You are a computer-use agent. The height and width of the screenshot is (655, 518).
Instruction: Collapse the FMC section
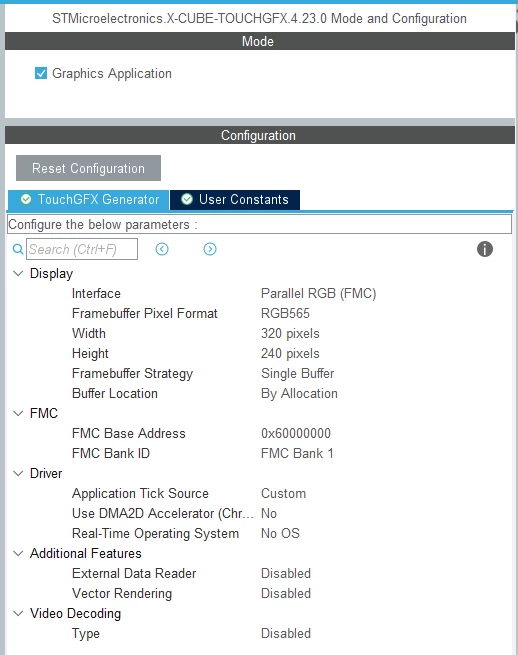click(x=18, y=414)
